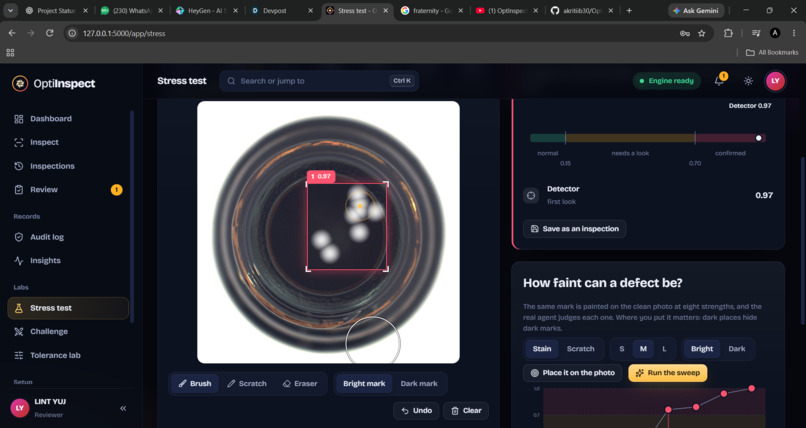The image size is (806, 428).
Task: Click Save as an inspection
Action: click(x=575, y=229)
